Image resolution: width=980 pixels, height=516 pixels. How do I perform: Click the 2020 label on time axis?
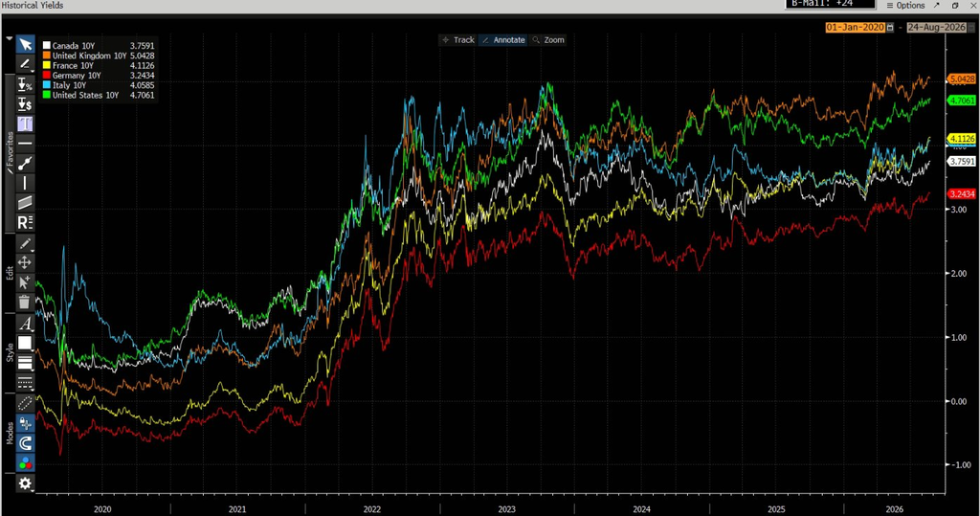[x=102, y=509]
